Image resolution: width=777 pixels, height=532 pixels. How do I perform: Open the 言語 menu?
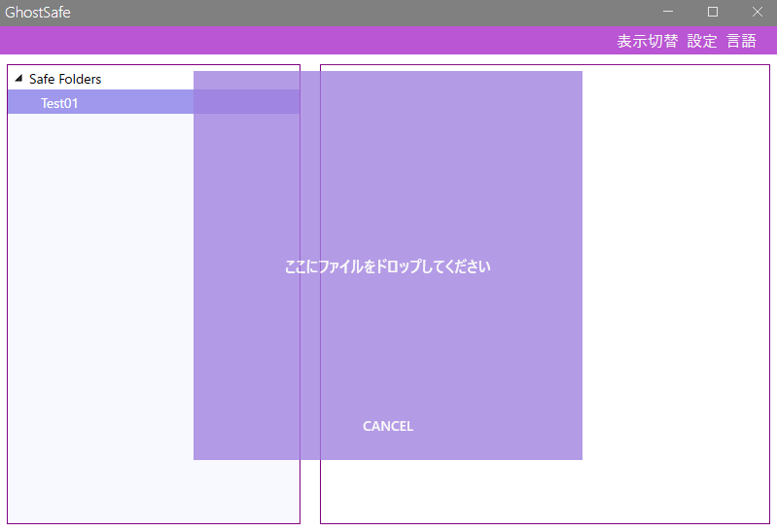click(741, 41)
